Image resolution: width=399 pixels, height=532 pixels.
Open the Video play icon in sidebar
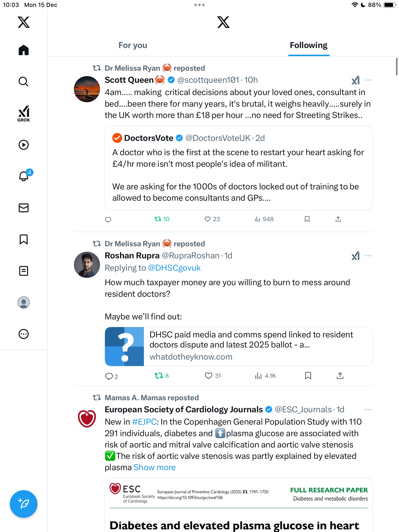tap(24, 145)
